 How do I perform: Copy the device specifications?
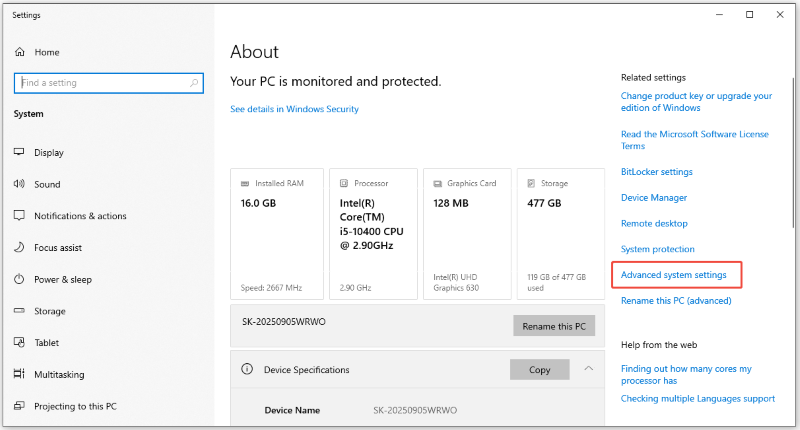click(540, 370)
